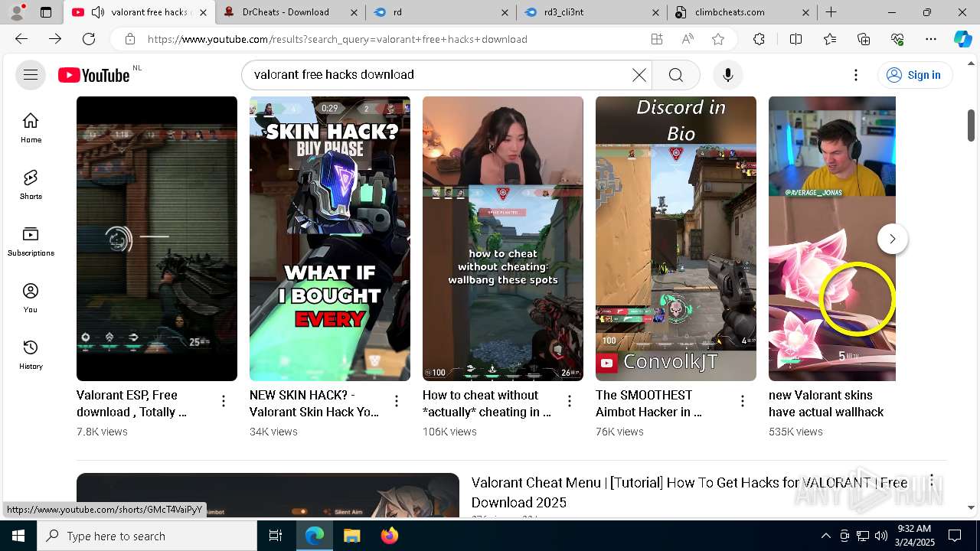This screenshot has height=551, width=980.
Task: Click the magnifier search button
Action: click(x=675, y=75)
